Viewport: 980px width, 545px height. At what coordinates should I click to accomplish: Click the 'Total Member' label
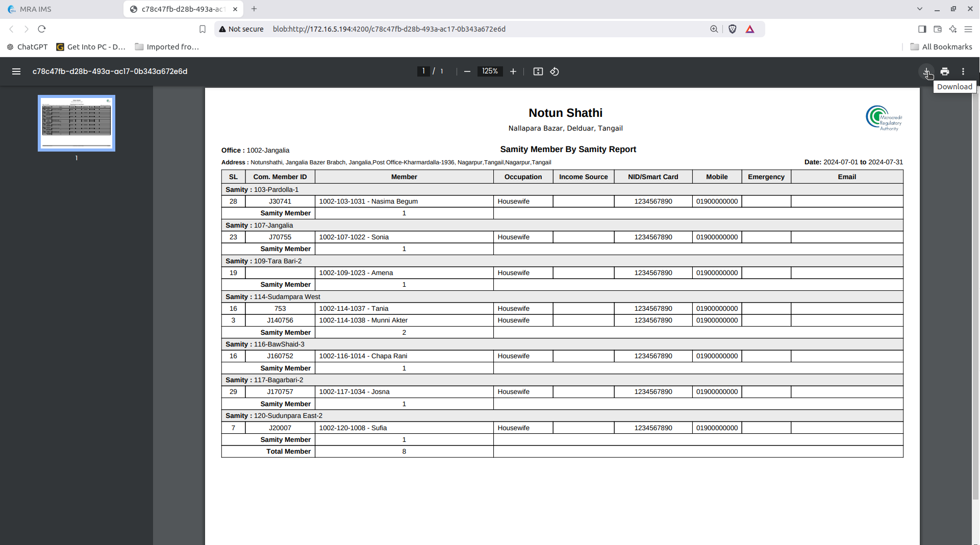(288, 452)
